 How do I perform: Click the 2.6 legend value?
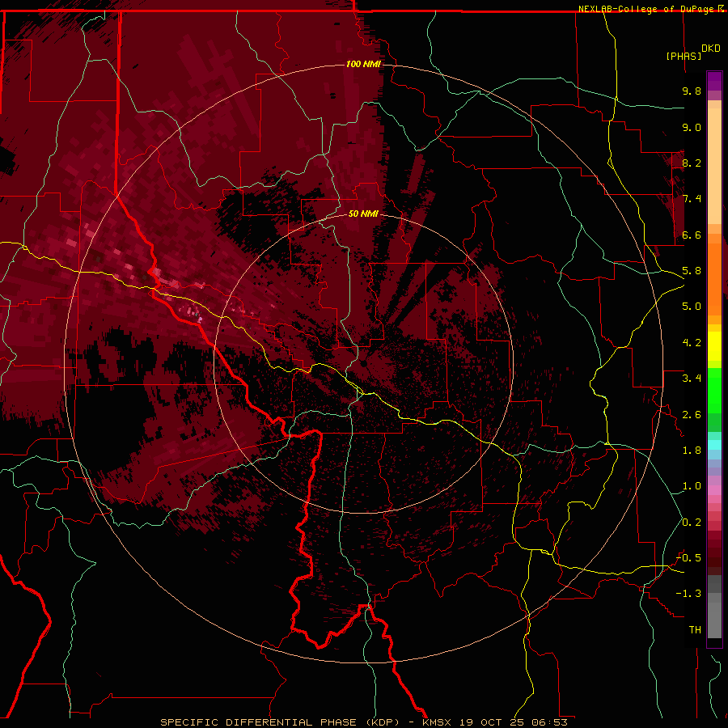(692, 415)
